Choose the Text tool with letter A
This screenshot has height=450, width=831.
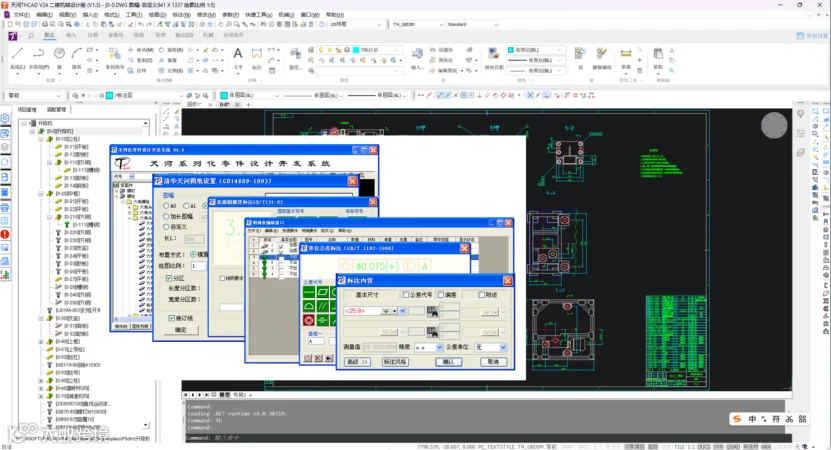238,54
